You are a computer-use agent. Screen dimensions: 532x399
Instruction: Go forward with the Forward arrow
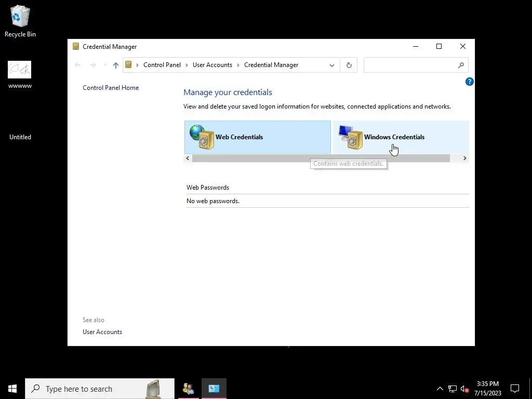[x=92, y=65]
